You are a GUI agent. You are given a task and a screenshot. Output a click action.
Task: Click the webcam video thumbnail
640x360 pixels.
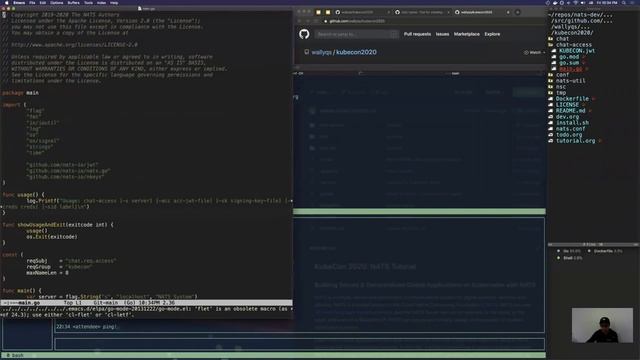point(602,325)
